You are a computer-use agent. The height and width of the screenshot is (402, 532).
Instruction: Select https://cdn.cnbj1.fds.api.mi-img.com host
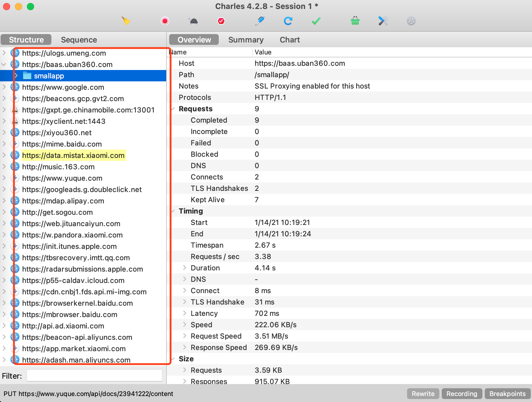point(84,292)
